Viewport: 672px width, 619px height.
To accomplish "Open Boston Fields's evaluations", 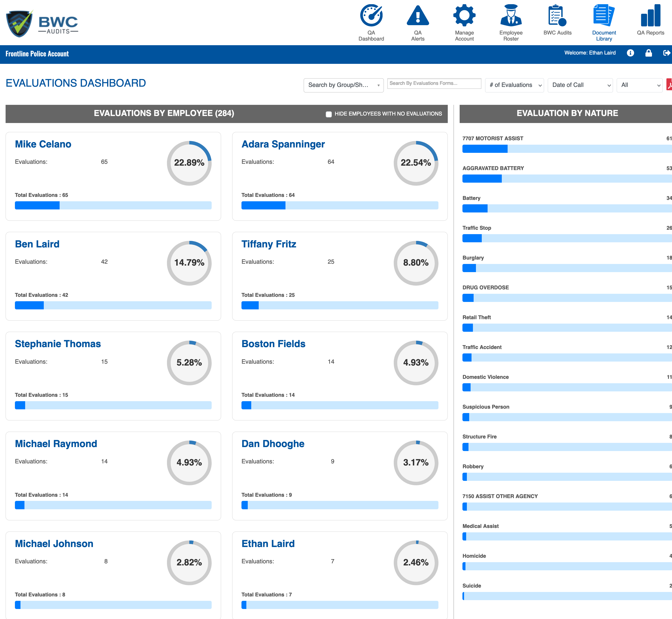I will tap(273, 344).
